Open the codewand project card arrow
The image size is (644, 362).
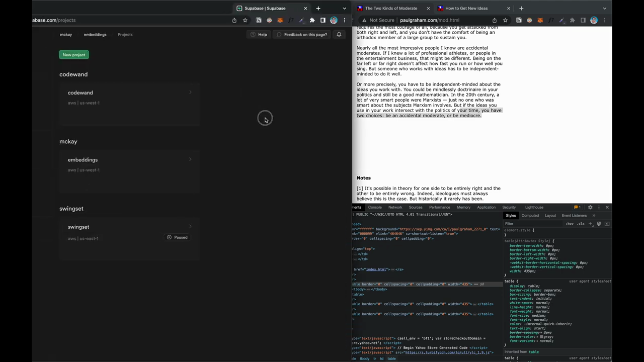tap(190, 93)
